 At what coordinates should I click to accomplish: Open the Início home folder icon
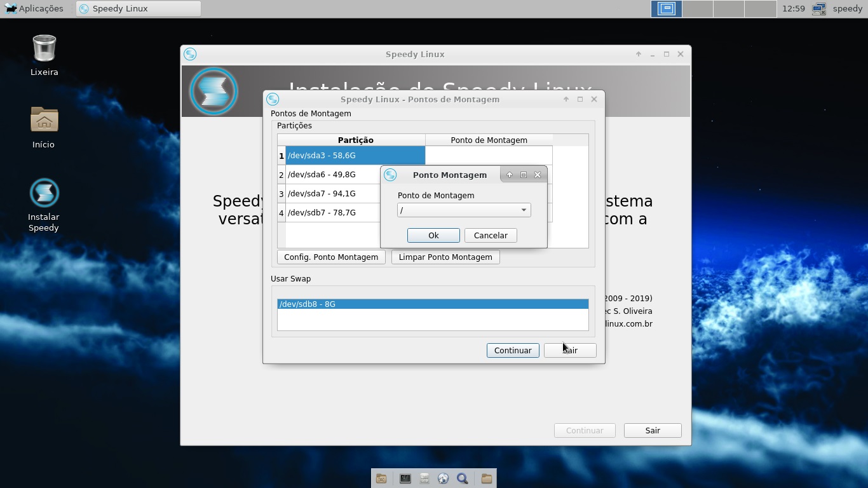click(44, 121)
